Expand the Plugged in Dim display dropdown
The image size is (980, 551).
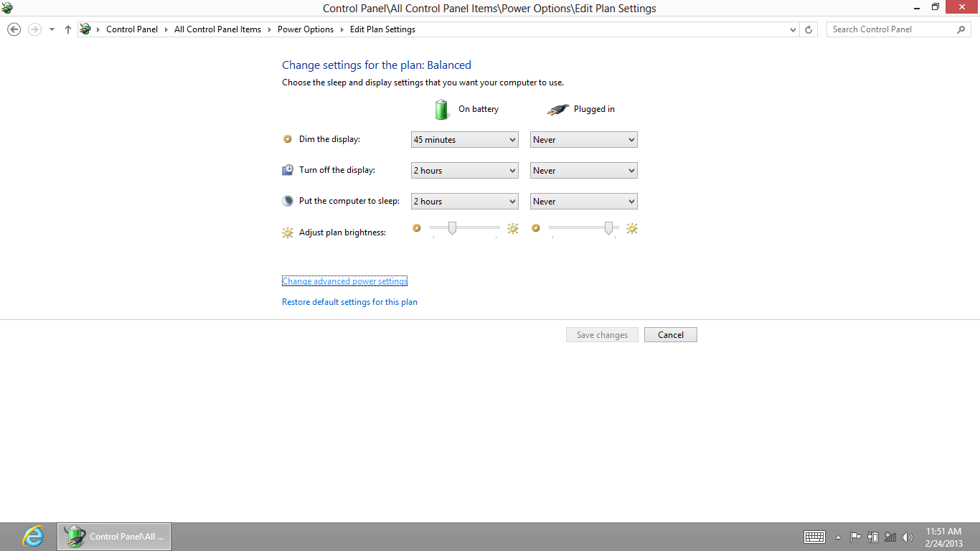point(583,140)
